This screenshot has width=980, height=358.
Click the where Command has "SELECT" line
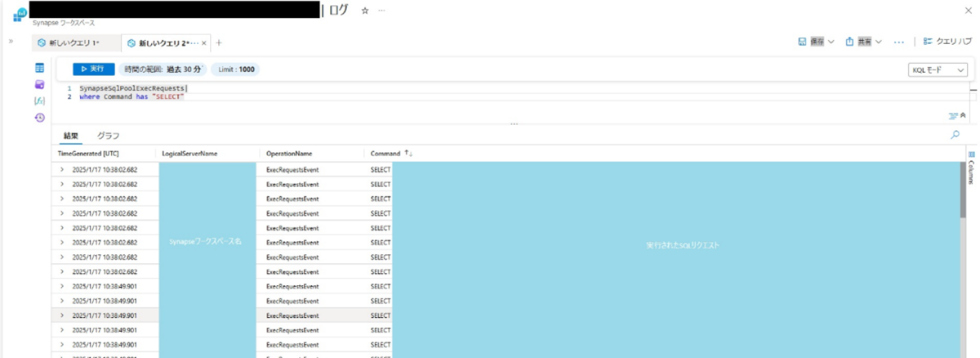pos(131,96)
